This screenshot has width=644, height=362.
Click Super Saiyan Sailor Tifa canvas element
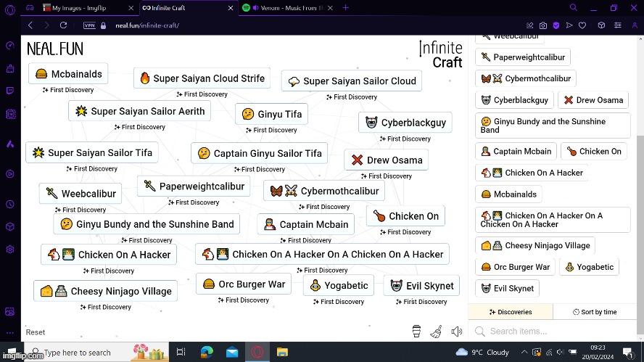pyautogui.click(x=92, y=153)
